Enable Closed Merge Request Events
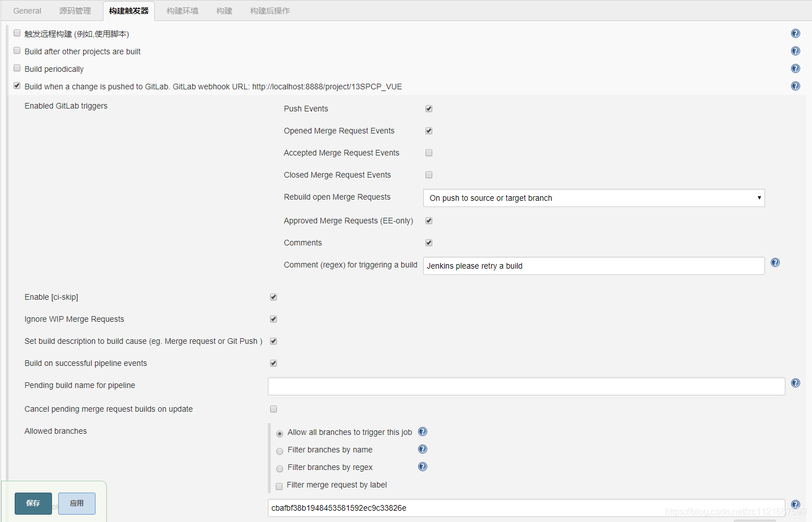This screenshot has width=812, height=522. click(429, 175)
